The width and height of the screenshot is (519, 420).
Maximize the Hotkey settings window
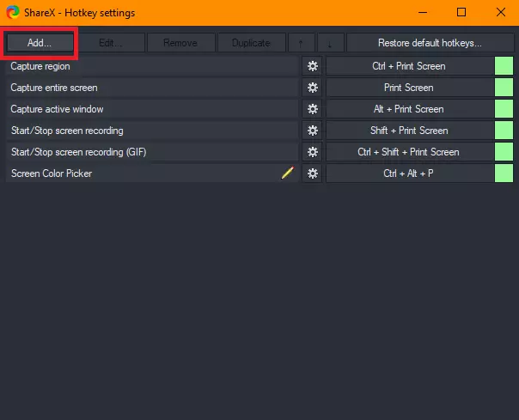[x=461, y=13]
